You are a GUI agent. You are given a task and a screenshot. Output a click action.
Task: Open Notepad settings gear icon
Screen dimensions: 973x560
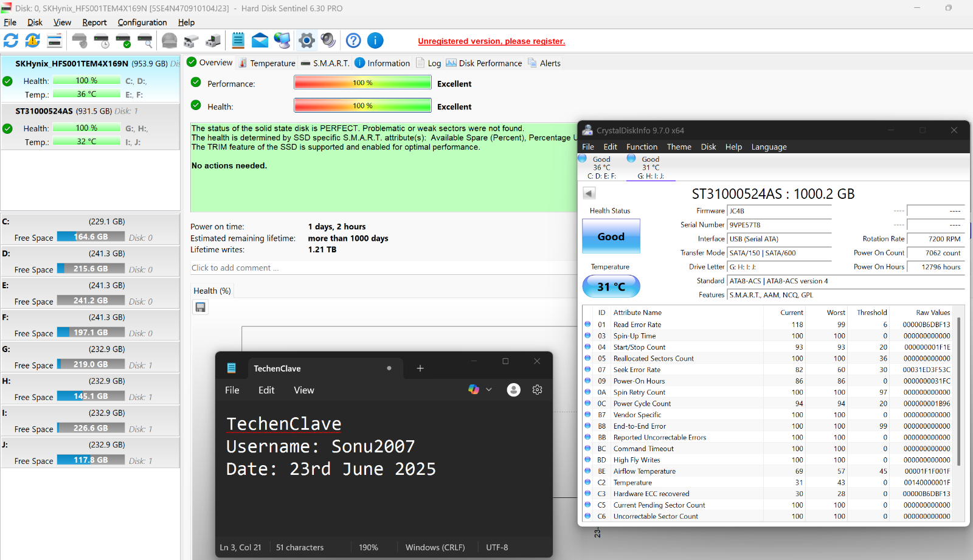[537, 390]
